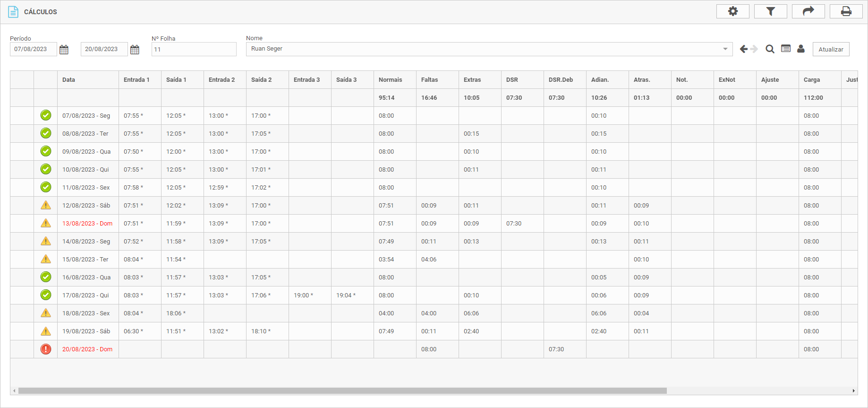Viewport: 868px width, 408px height.
Task: Print the calculations with printer icon
Action: [x=846, y=11]
